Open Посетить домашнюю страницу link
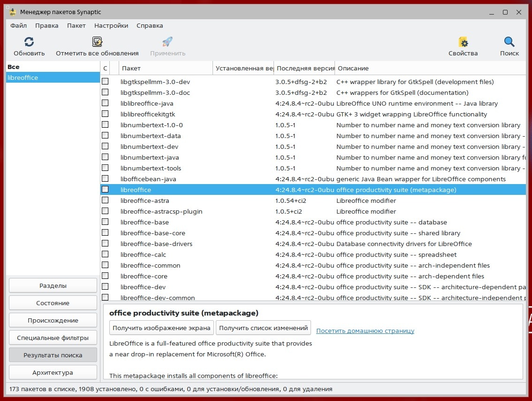Screen dimensions: 532x401 [x=365, y=331]
